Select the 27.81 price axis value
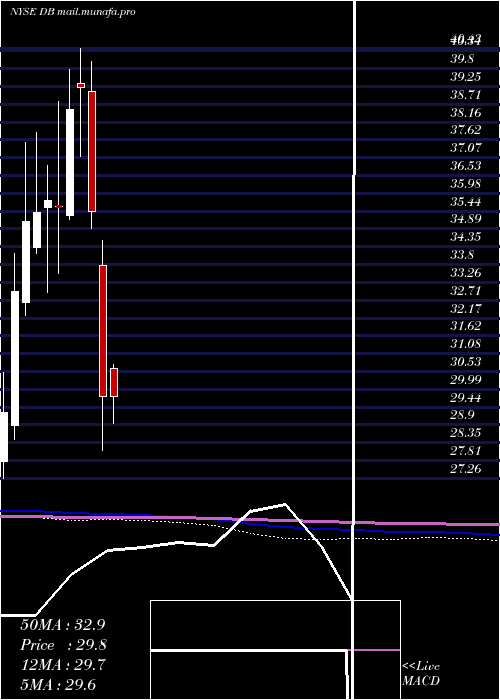 [466, 450]
